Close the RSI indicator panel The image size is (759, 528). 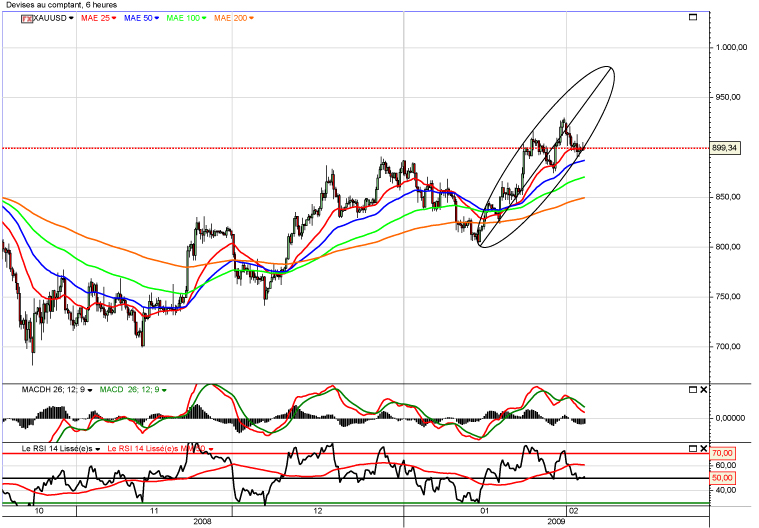tap(704, 449)
